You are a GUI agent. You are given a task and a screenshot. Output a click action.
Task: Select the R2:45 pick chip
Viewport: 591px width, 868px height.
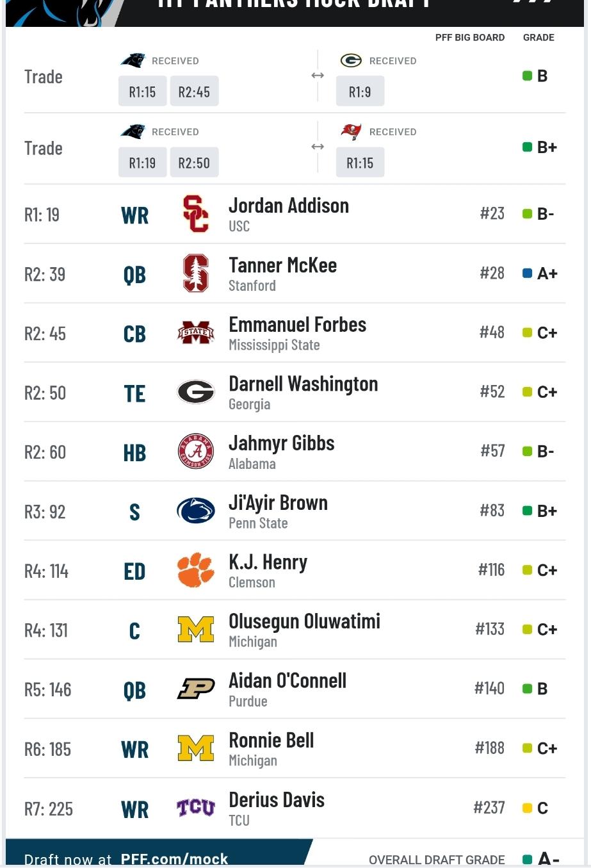click(194, 92)
